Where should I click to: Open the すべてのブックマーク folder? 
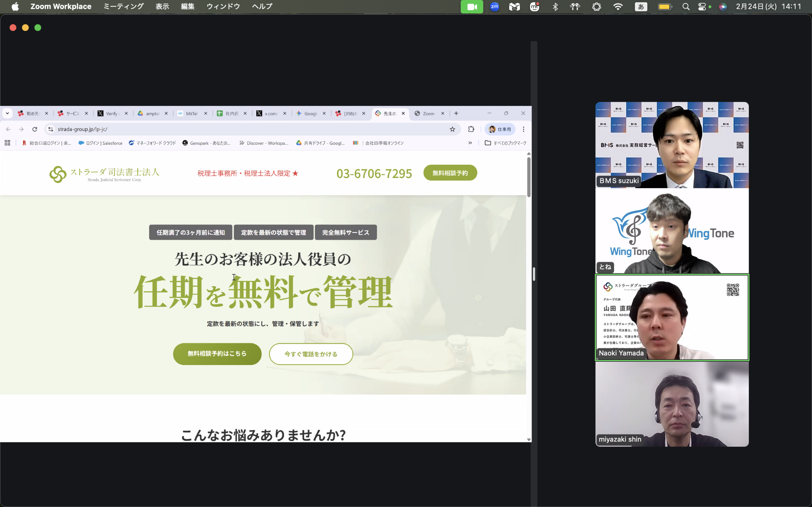pos(506,143)
